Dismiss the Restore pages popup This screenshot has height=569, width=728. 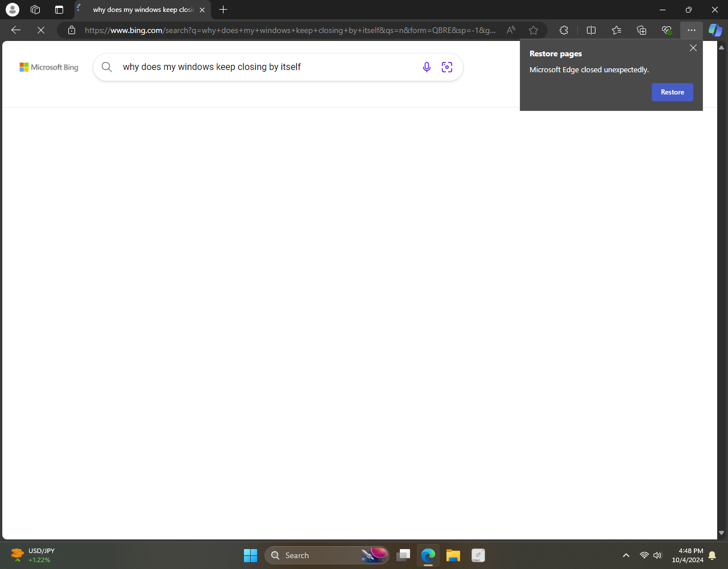(693, 48)
